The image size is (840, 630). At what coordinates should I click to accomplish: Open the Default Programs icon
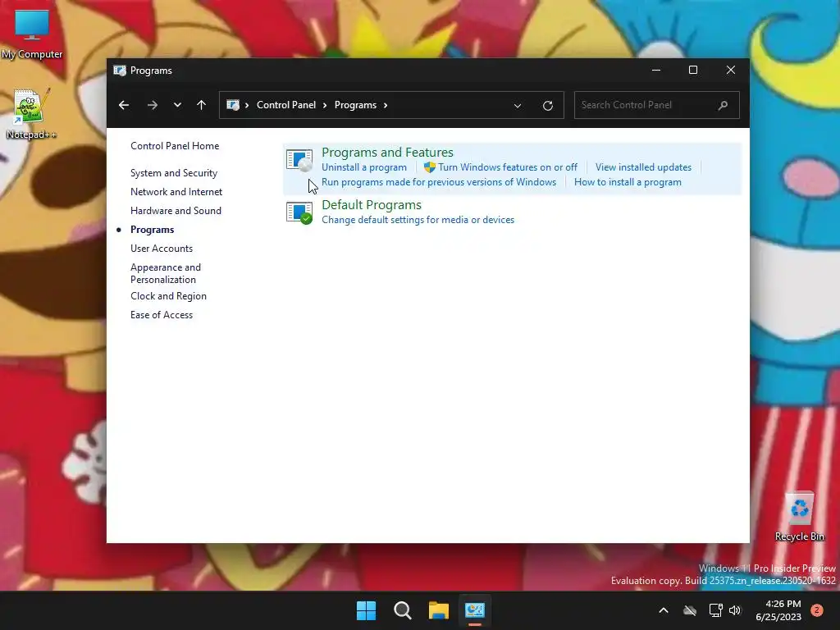click(x=299, y=212)
